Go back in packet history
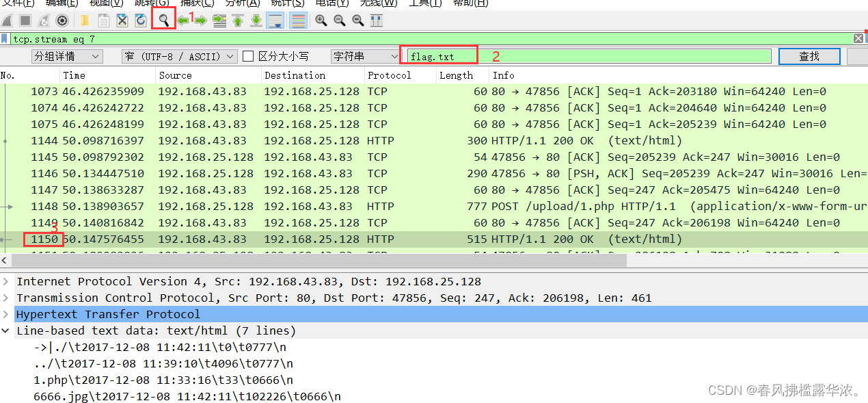The width and height of the screenshot is (868, 403). (x=183, y=21)
